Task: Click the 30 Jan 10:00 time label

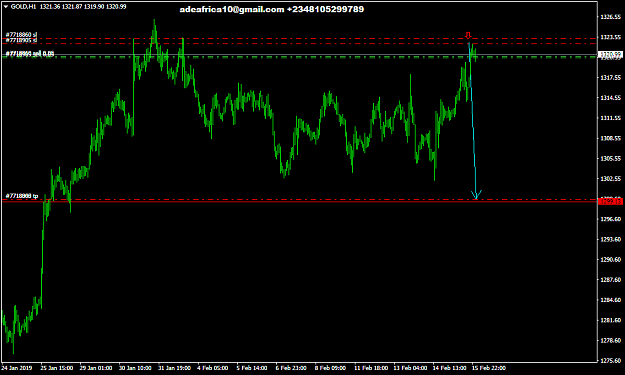Action: [x=135, y=368]
